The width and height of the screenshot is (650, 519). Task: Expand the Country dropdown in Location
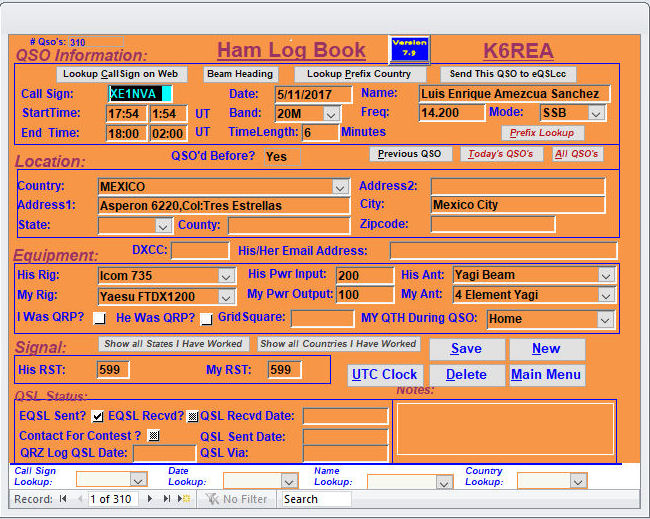(x=340, y=187)
